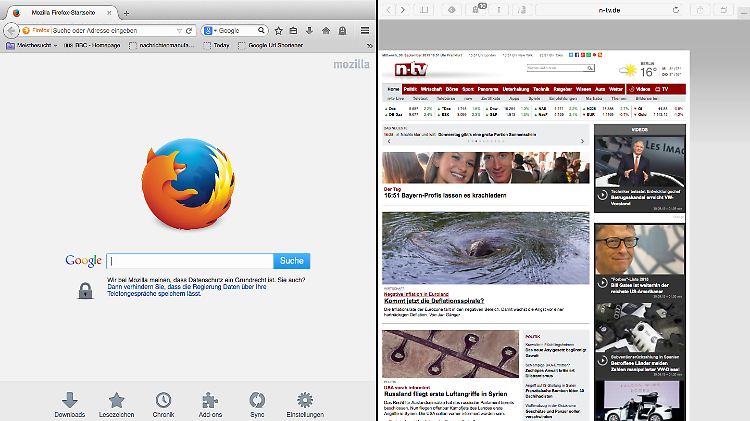Open the Today bookmark

tap(217, 45)
